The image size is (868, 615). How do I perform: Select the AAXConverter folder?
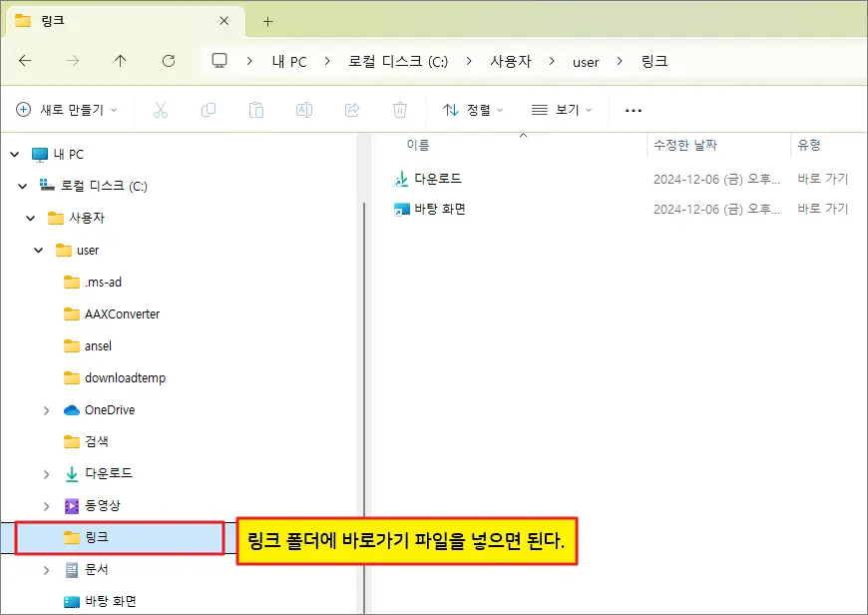(x=112, y=314)
